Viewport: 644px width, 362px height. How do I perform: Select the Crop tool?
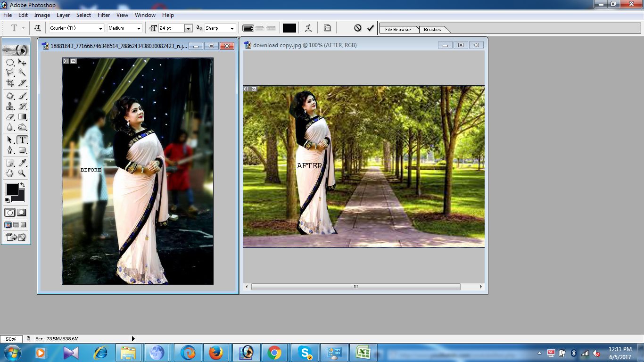[10, 83]
